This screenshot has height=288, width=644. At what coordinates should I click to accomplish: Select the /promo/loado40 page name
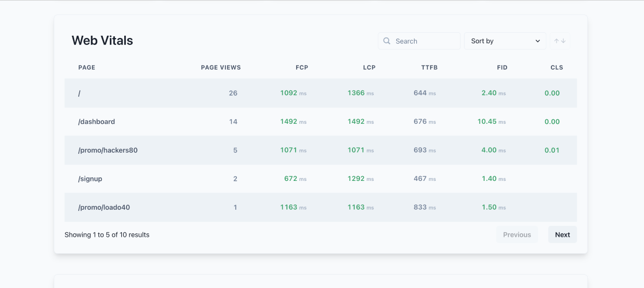(x=104, y=207)
